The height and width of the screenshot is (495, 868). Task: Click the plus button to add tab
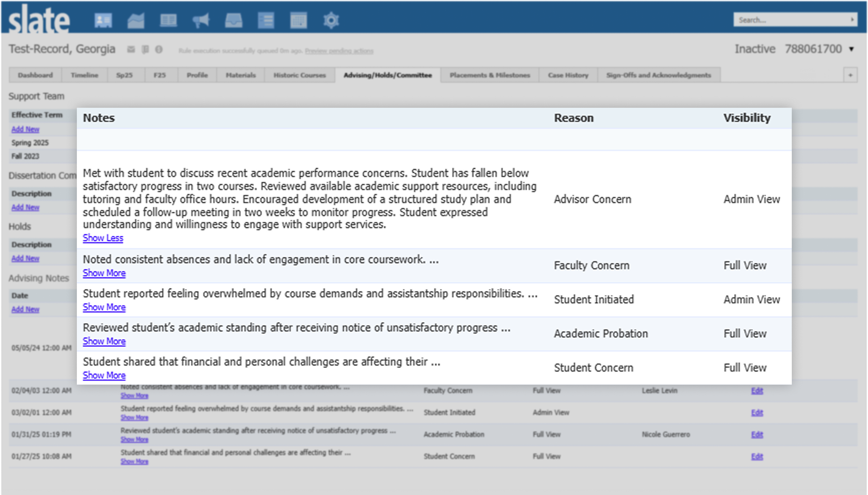click(850, 75)
